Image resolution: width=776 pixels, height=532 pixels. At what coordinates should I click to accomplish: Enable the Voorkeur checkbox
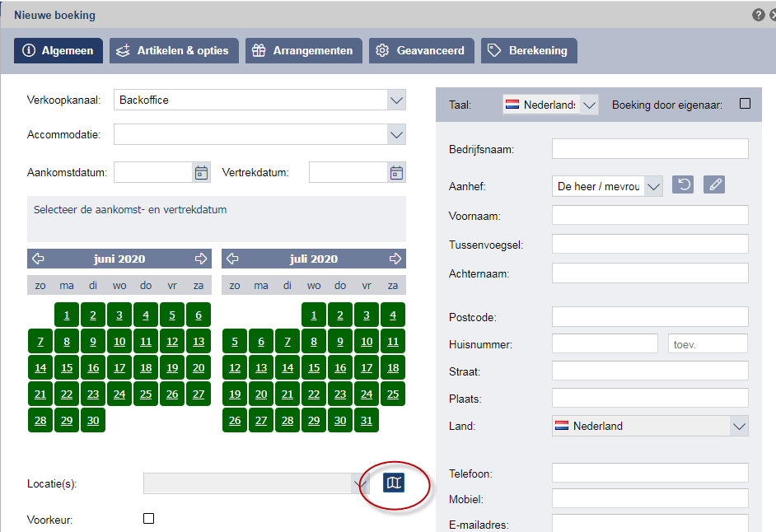(x=148, y=518)
